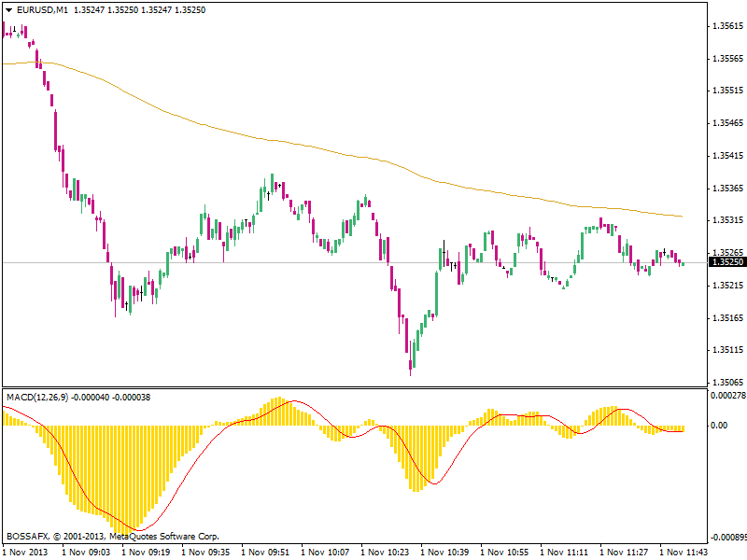This screenshot has width=747, height=560.
Task: Click the 1.35215 price axis label
Action: [x=727, y=286]
